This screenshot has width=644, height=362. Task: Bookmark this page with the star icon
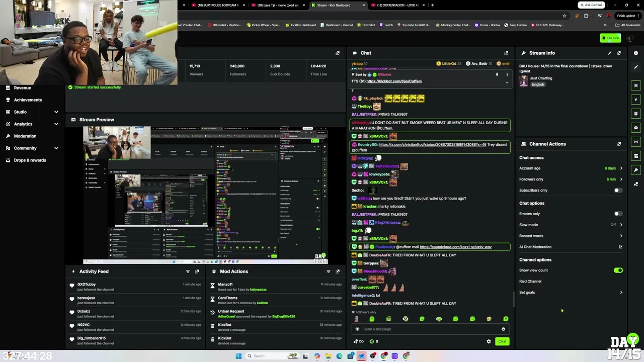(x=564, y=16)
